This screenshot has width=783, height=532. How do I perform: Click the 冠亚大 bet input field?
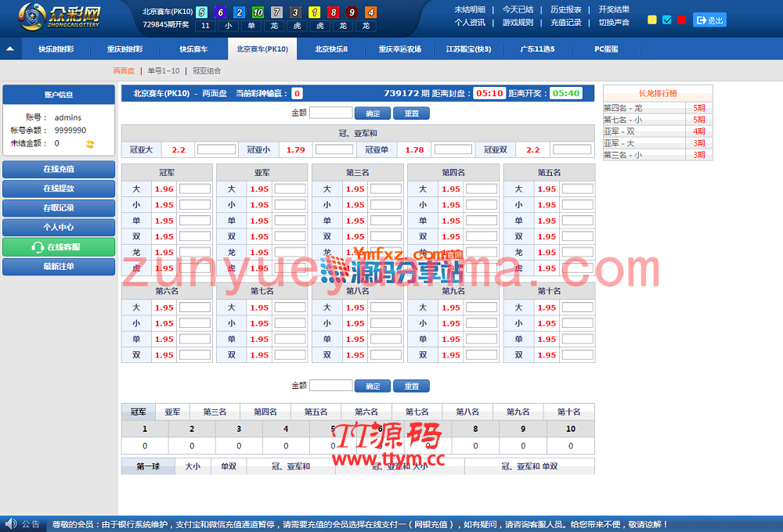(216, 149)
